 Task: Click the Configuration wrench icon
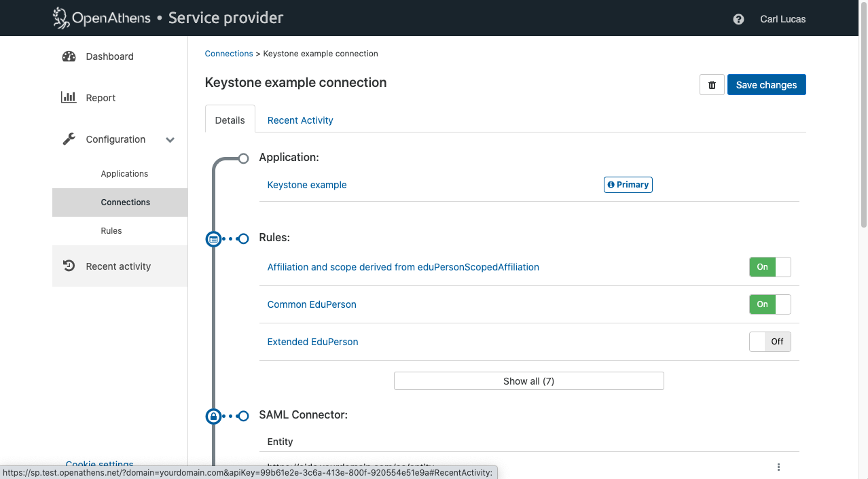click(69, 139)
